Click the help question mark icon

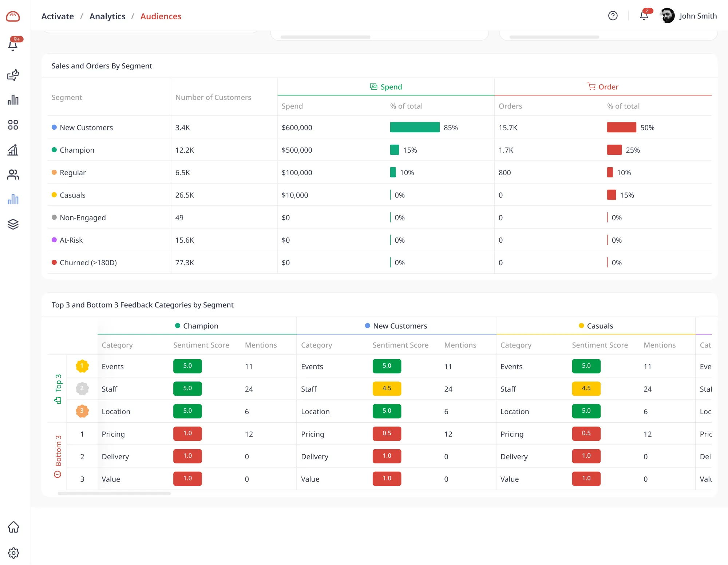(x=613, y=16)
